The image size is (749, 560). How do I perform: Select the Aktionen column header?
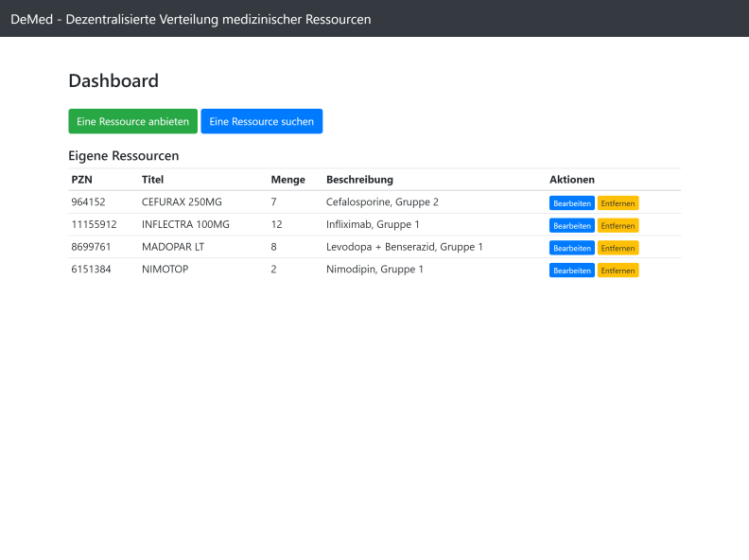click(572, 180)
